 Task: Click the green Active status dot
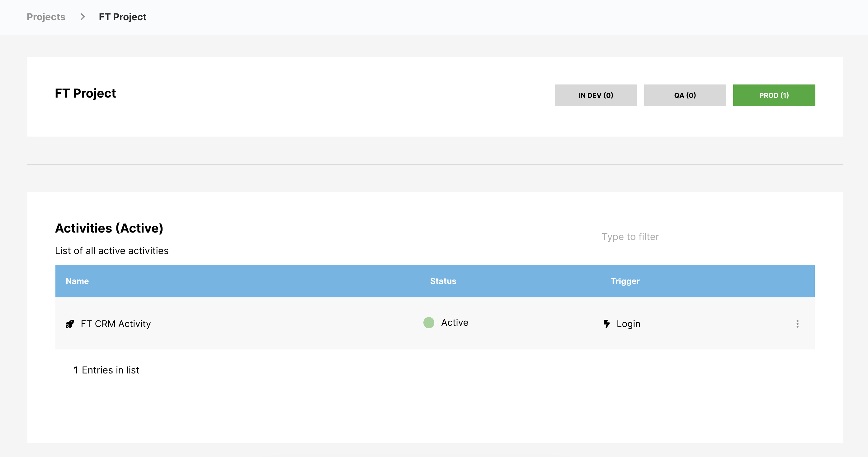pyautogui.click(x=429, y=322)
